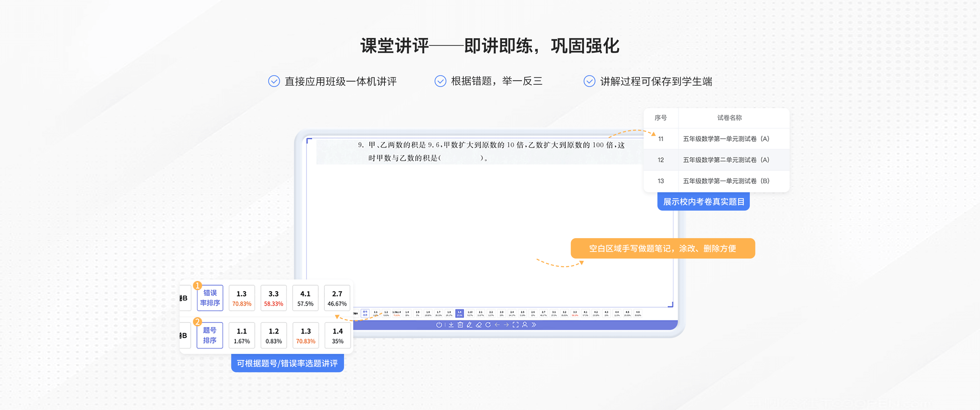The image size is (980, 410).
Task: Toggle the fullscreen icon in the toolbar
Action: point(516,325)
